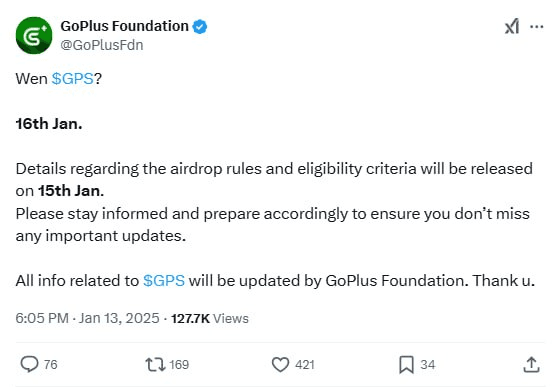The height and width of the screenshot is (387, 559).
Task: Repost the tweet using retweet icon
Action: coord(155,365)
